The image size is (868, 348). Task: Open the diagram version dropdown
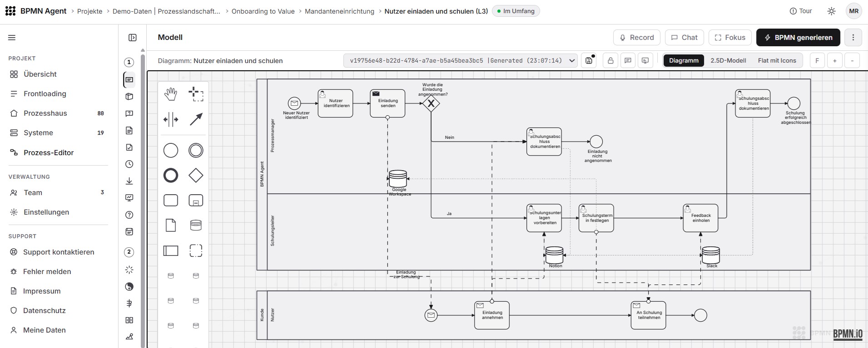pyautogui.click(x=461, y=61)
